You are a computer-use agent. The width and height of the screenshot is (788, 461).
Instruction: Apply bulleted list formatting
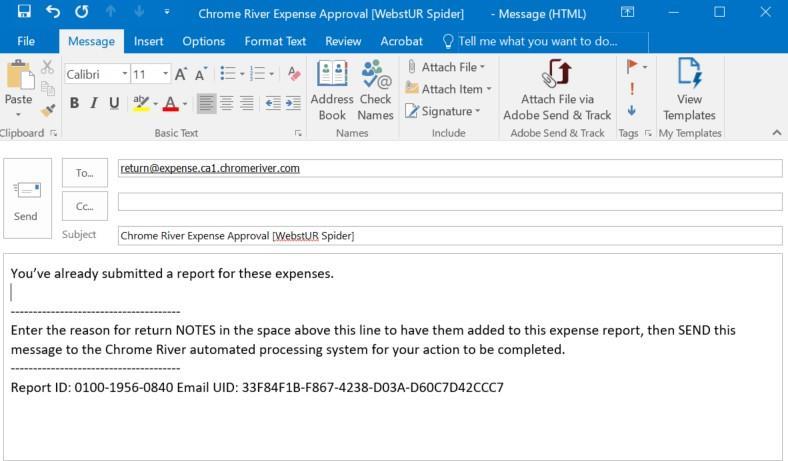pyautogui.click(x=228, y=74)
